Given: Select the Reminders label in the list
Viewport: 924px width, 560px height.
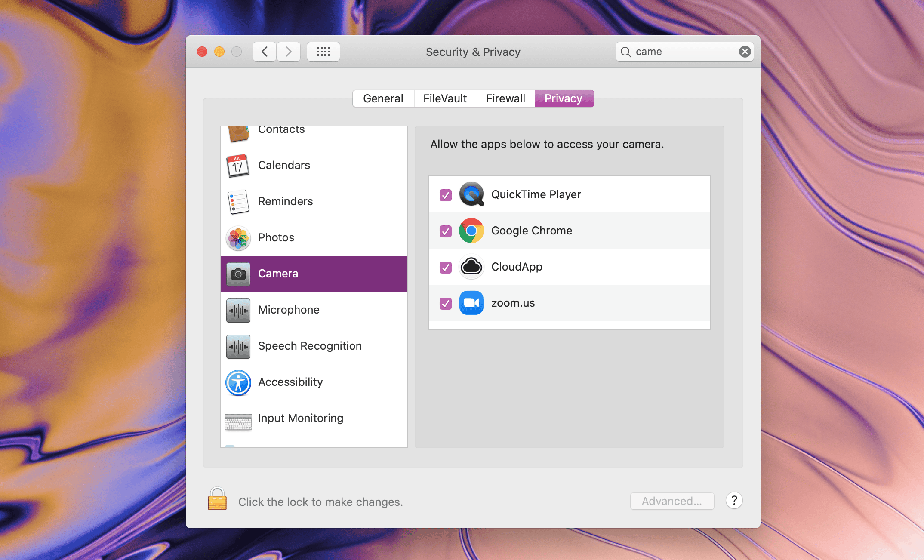Looking at the screenshot, I should [286, 201].
